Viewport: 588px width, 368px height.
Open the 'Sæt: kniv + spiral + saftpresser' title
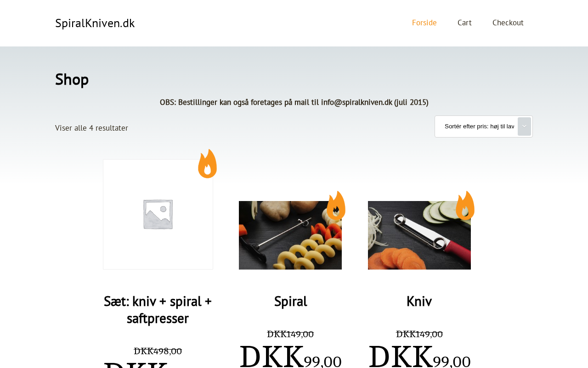click(158, 310)
